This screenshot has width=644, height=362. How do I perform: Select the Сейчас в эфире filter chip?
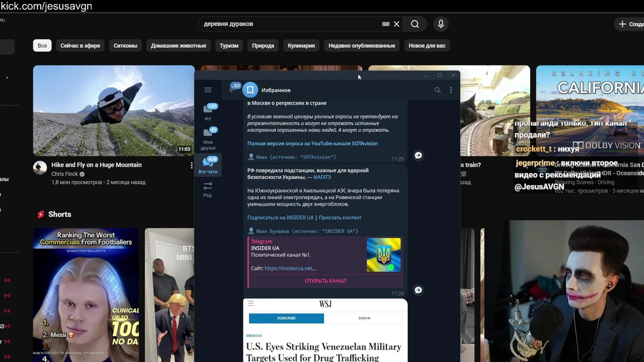(80, 46)
